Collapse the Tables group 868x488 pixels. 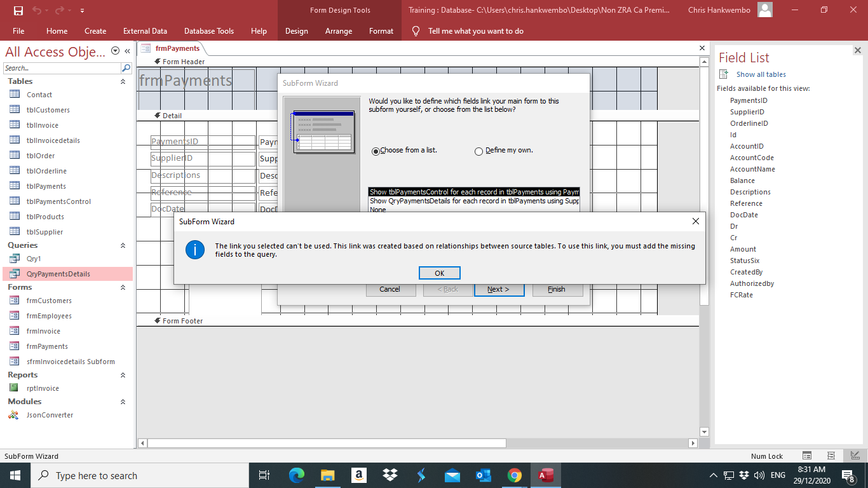point(123,81)
